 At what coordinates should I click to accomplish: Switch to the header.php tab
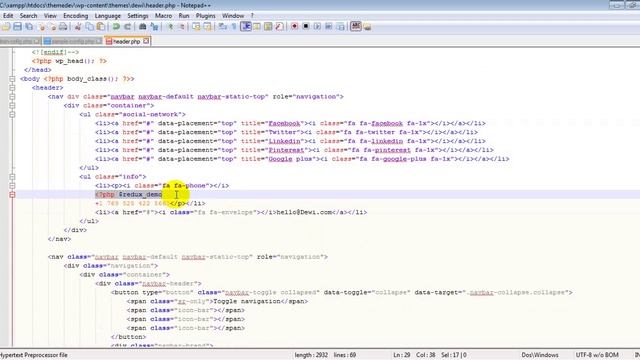coord(126,41)
